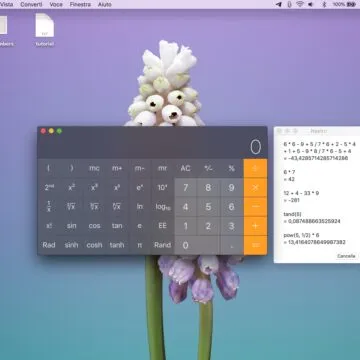The height and width of the screenshot is (360, 360).
Task: Click the e constant key
Action: [x=140, y=226]
